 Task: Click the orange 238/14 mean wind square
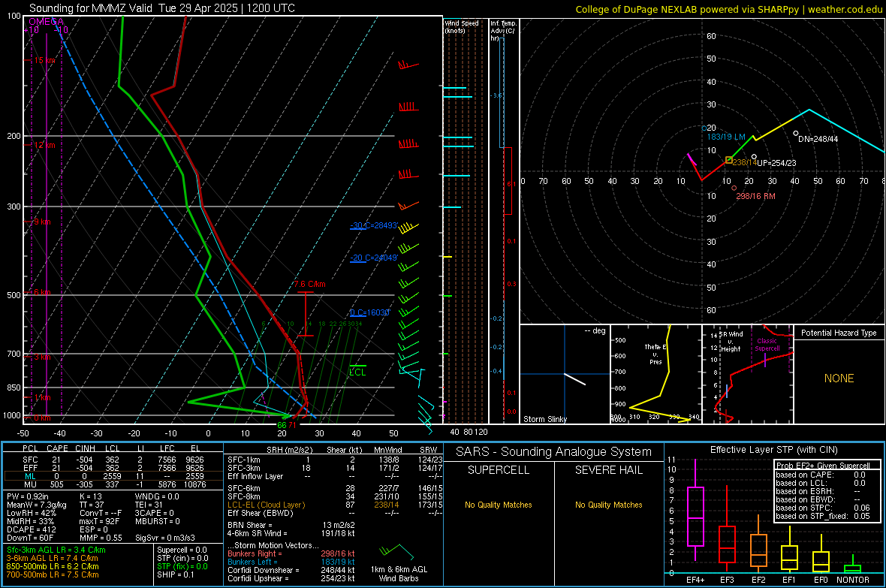click(729, 160)
